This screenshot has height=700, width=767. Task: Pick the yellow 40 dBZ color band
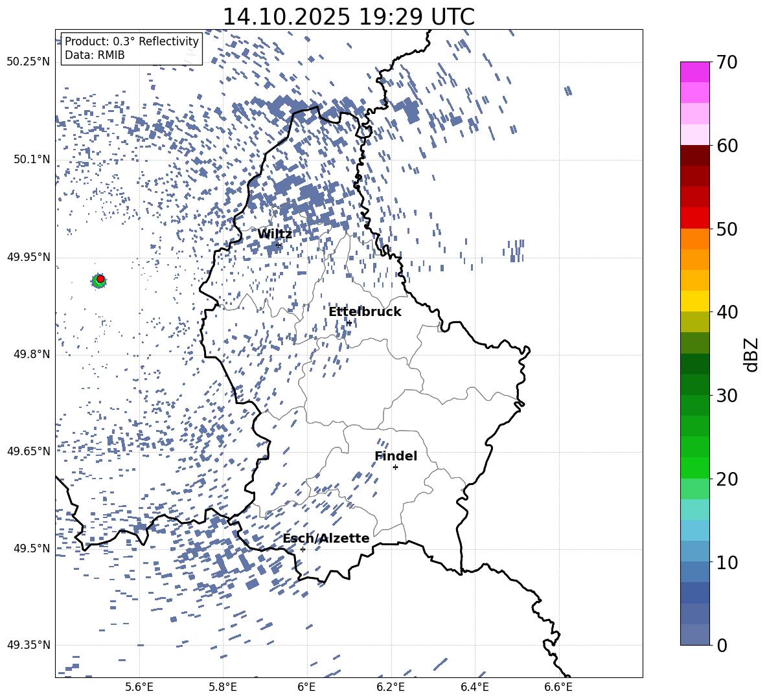pos(694,301)
